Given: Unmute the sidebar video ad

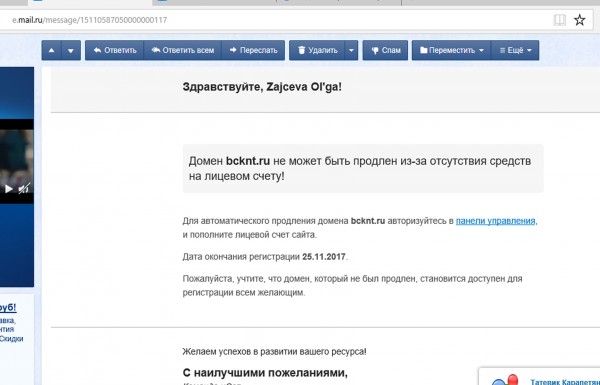Looking at the screenshot, I should (24, 189).
